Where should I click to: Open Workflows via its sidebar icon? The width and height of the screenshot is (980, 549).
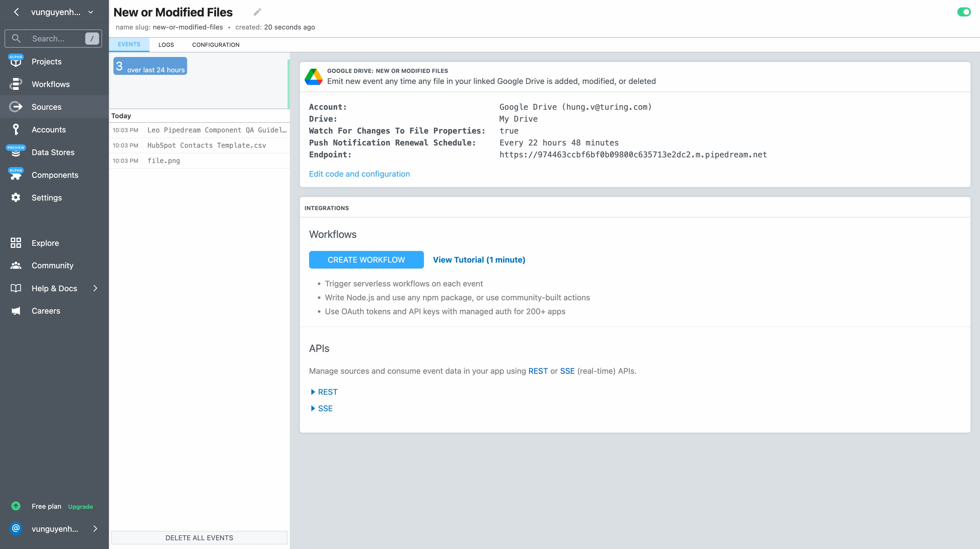point(16,84)
